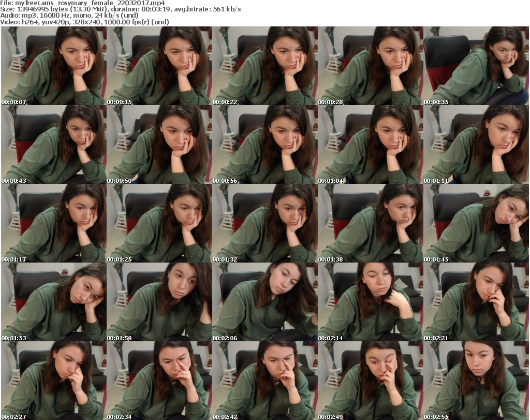
Task: Select the thumbnail stamped 00:00:28
Action: point(371,66)
